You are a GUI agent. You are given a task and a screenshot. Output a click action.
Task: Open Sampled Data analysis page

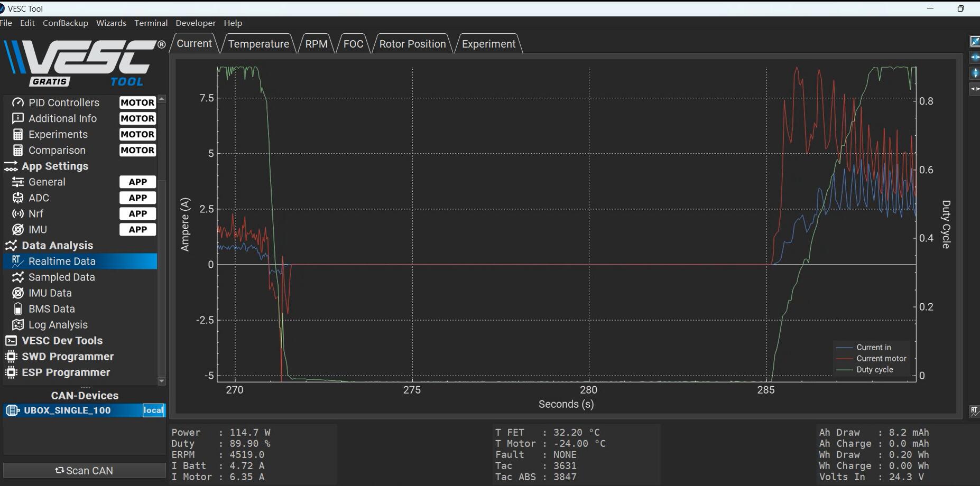coord(80,277)
